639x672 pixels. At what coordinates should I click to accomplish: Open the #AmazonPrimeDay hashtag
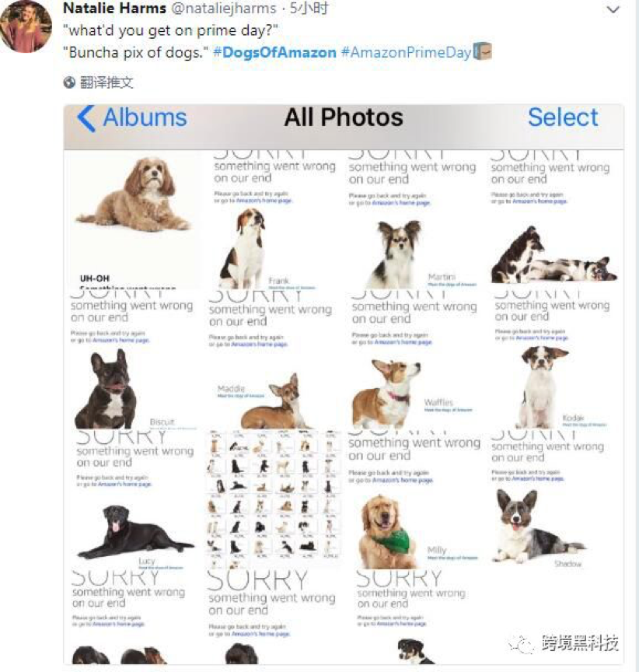coord(406,52)
